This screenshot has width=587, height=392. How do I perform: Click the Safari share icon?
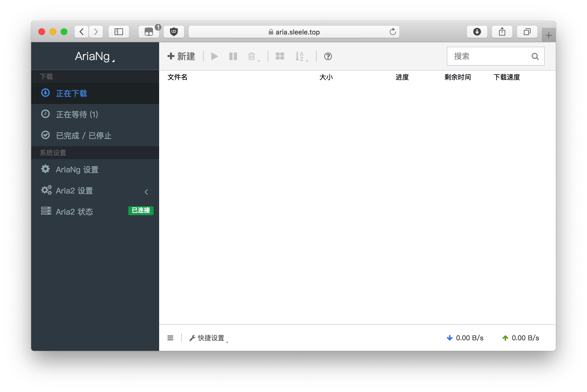click(x=502, y=32)
